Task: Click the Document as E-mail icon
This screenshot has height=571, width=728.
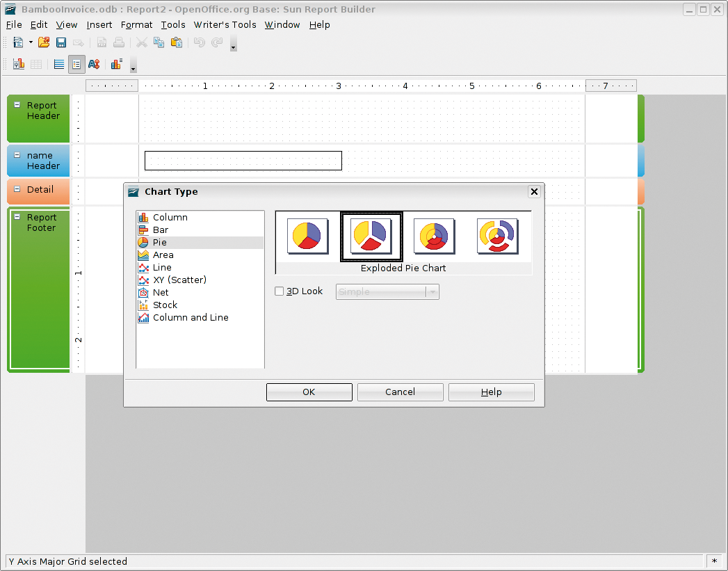Action: pyautogui.click(x=79, y=43)
